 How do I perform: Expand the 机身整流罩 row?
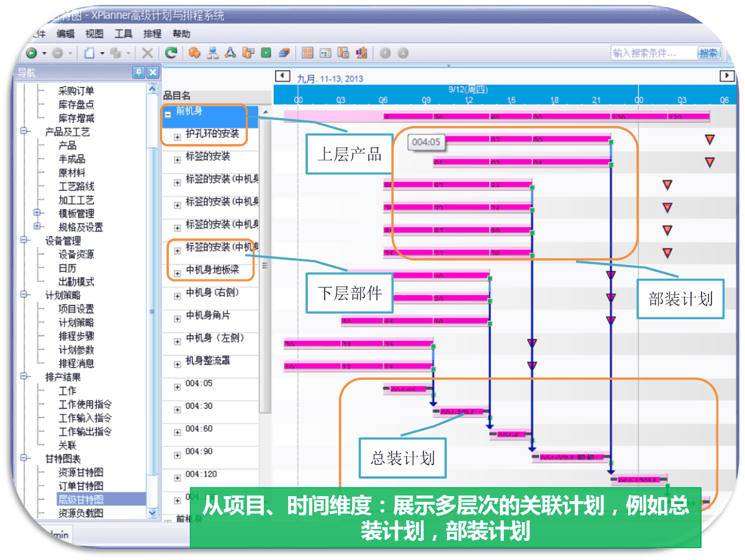[178, 364]
